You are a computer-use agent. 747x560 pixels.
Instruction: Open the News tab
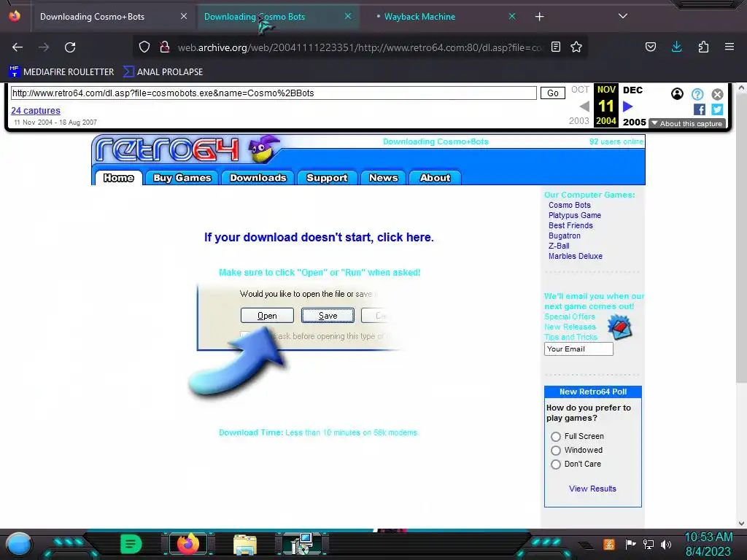tap(383, 178)
